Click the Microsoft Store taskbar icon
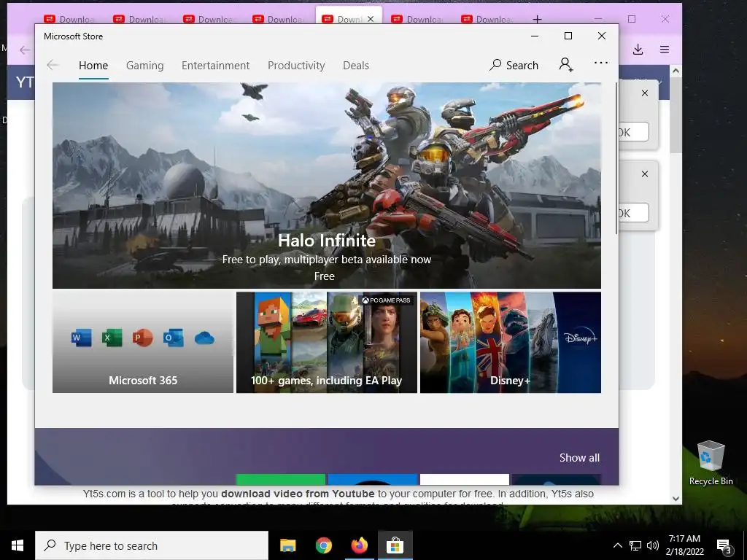Screen dimensions: 747x560 point(395,545)
